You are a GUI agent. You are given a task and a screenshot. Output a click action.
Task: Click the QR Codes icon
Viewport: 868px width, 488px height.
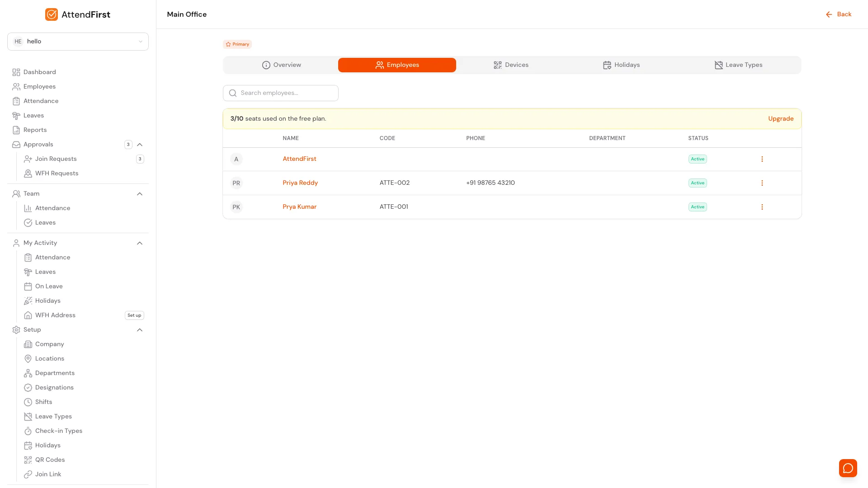click(x=28, y=460)
